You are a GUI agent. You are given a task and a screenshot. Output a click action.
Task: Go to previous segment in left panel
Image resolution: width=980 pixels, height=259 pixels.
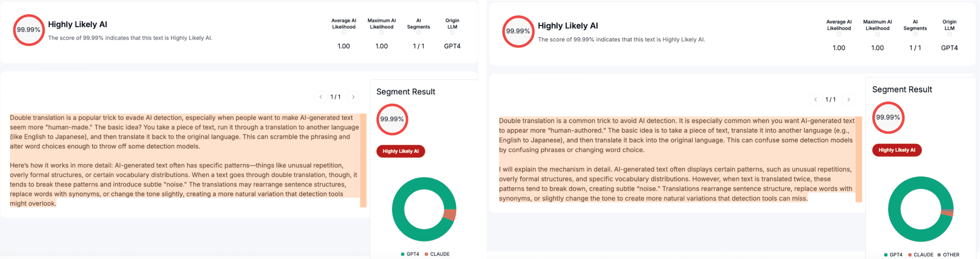[x=320, y=97]
